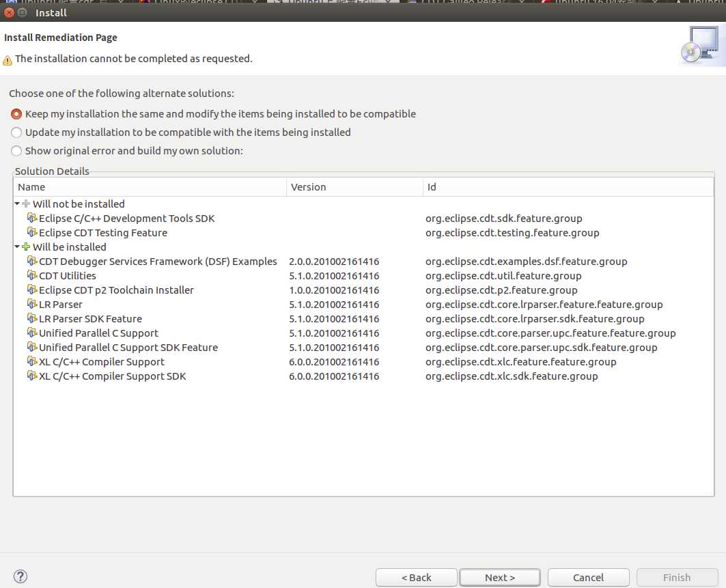Click id org.eclipse.cdt.xlc.feature.feature.group
This screenshot has width=726, height=588.
[521, 361]
